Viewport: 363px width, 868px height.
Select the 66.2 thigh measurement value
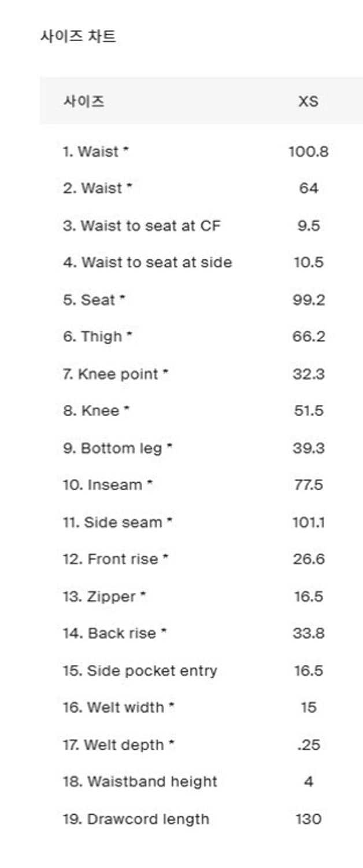pyautogui.click(x=308, y=337)
